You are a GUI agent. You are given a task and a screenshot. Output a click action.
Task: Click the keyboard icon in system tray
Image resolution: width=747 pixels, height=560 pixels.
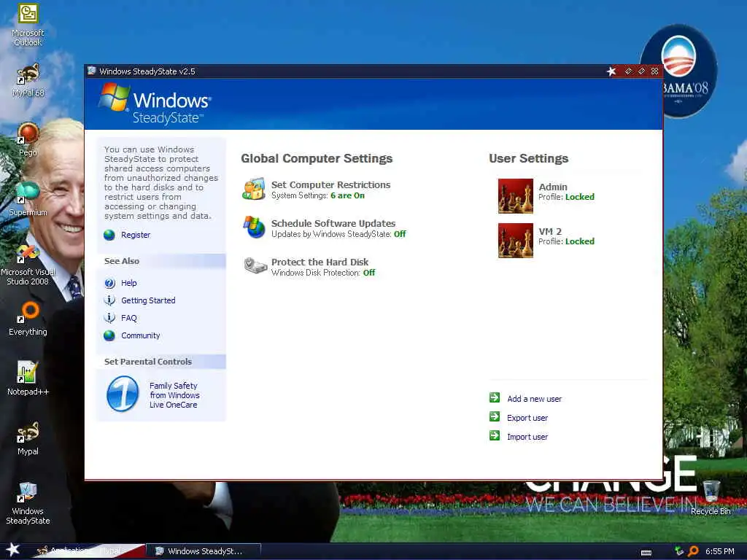click(x=646, y=553)
